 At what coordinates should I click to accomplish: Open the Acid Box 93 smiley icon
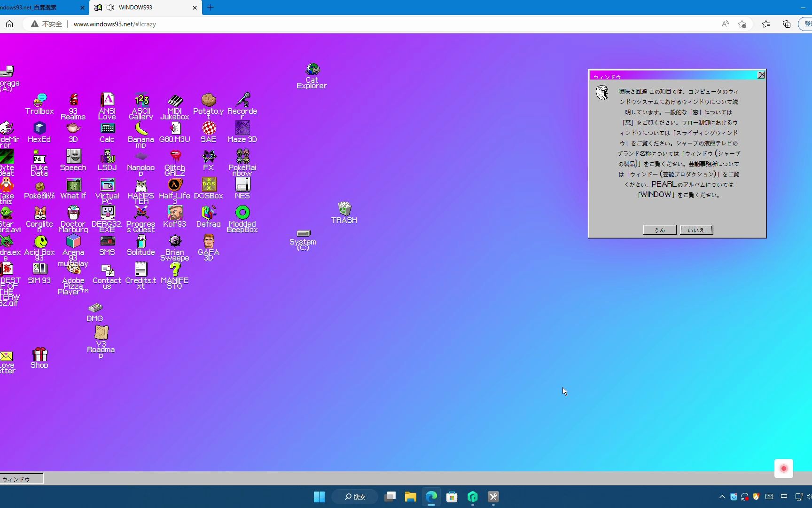click(x=39, y=247)
